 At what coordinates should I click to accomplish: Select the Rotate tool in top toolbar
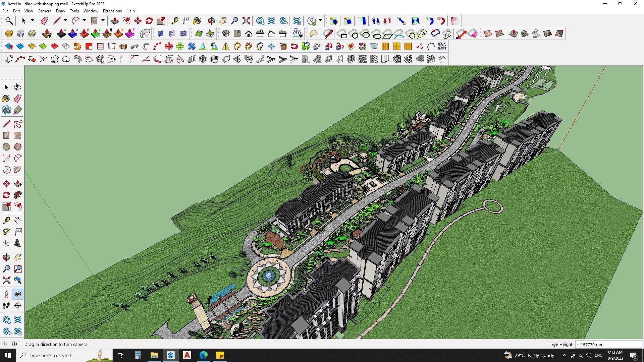tap(149, 21)
